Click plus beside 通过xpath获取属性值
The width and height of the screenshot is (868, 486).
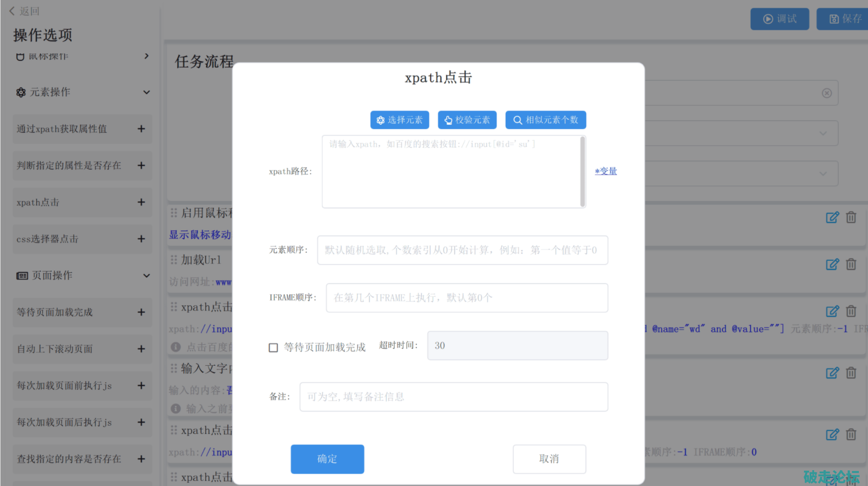141,129
